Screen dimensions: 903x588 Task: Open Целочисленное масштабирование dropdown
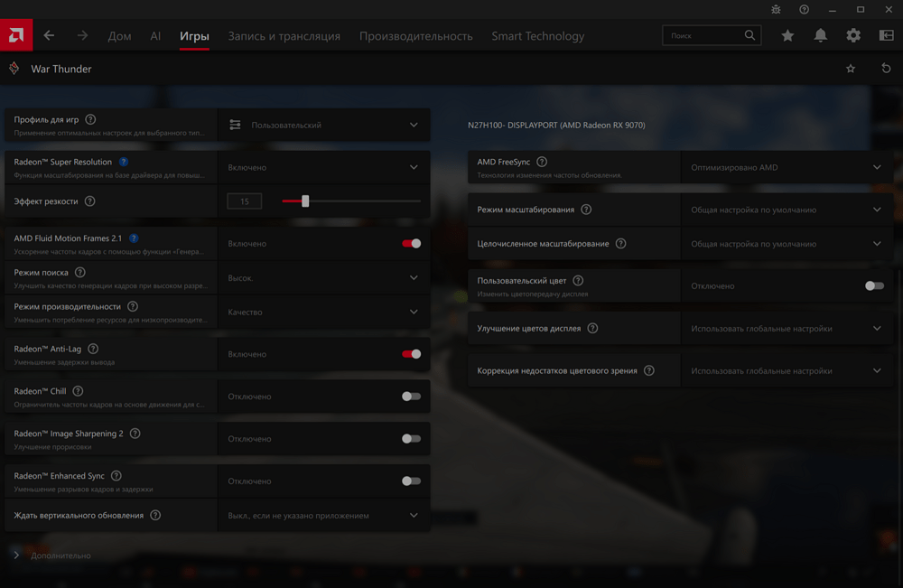787,244
